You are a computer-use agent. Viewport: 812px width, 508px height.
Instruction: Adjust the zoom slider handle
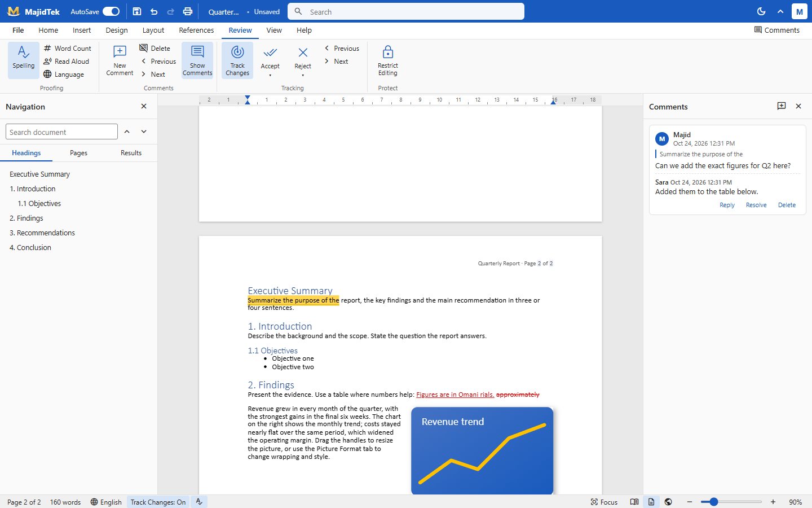tap(713, 502)
